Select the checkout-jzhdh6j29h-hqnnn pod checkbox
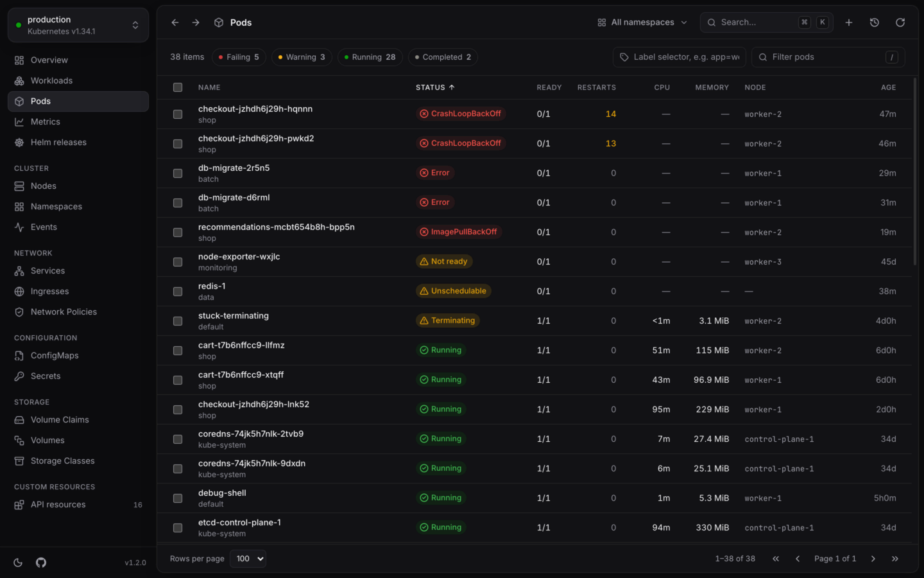Image resolution: width=924 pixels, height=578 pixels. (178, 114)
